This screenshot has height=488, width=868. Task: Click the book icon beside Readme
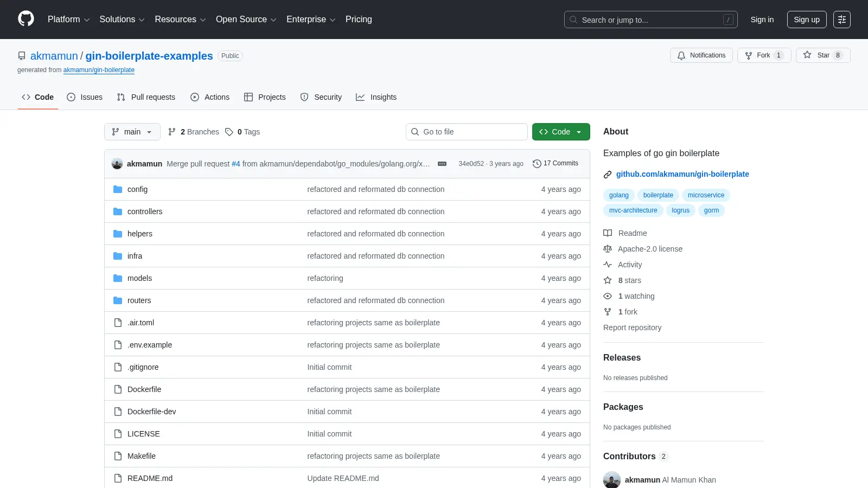[608, 233]
